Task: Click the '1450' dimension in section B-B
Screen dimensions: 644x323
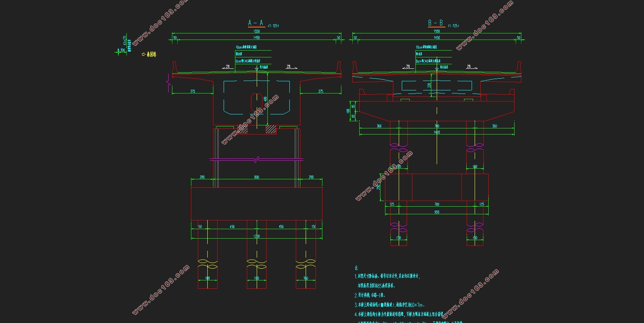Action: [437, 38]
